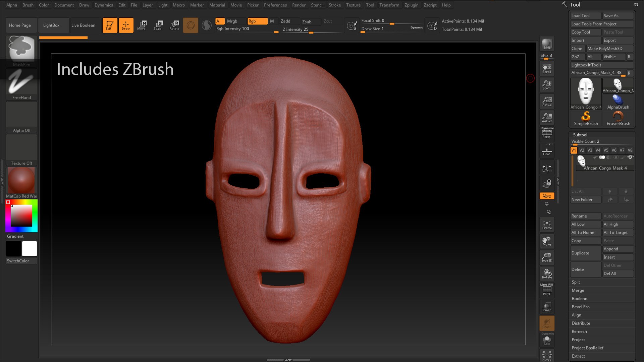Click the right-side Move navigation icon

547,241
